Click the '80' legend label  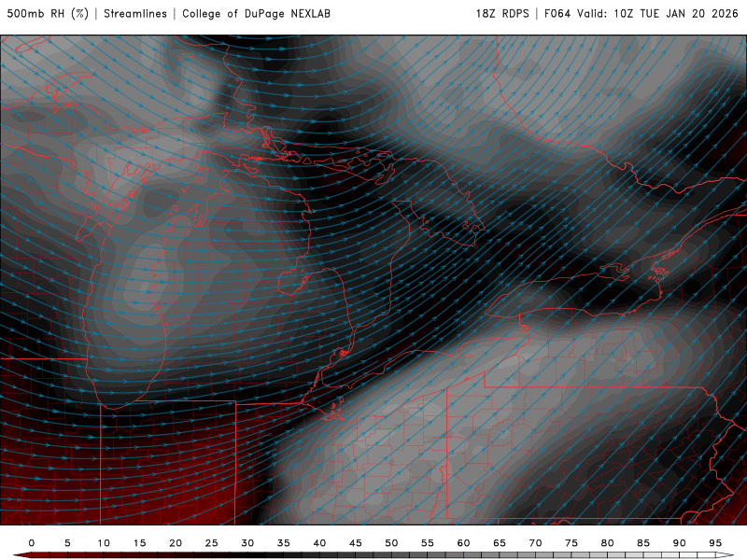pos(608,543)
